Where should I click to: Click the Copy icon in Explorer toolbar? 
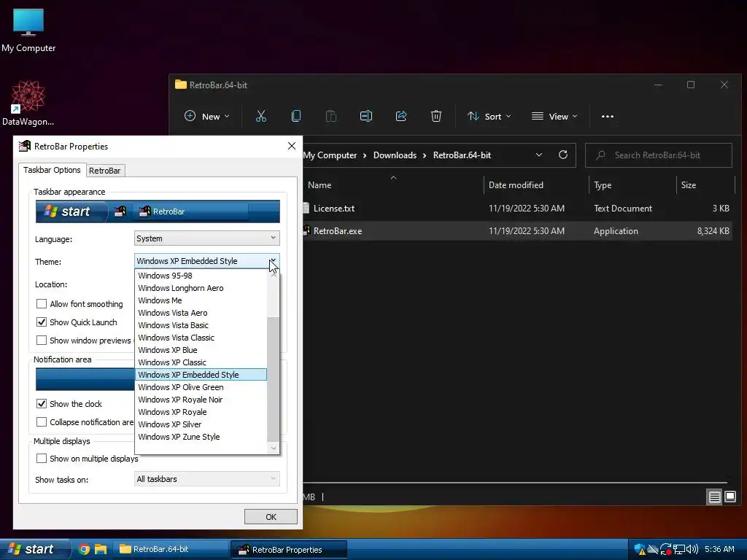pos(296,116)
